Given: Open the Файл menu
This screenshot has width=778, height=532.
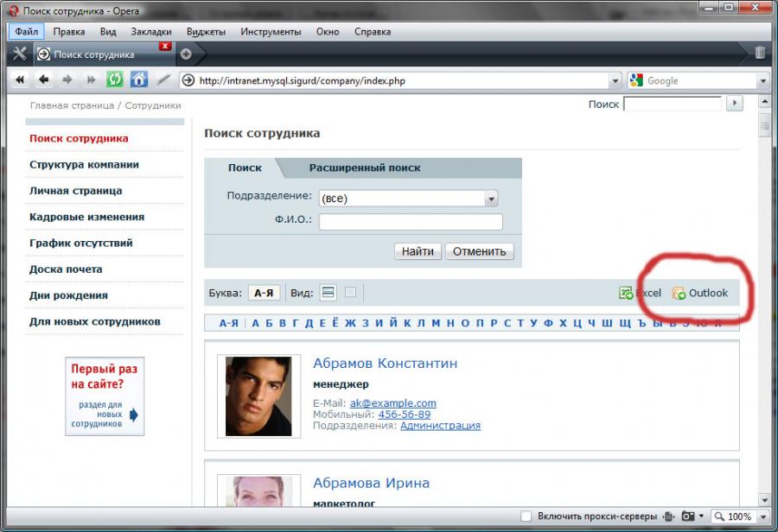Looking at the screenshot, I should 26,31.
